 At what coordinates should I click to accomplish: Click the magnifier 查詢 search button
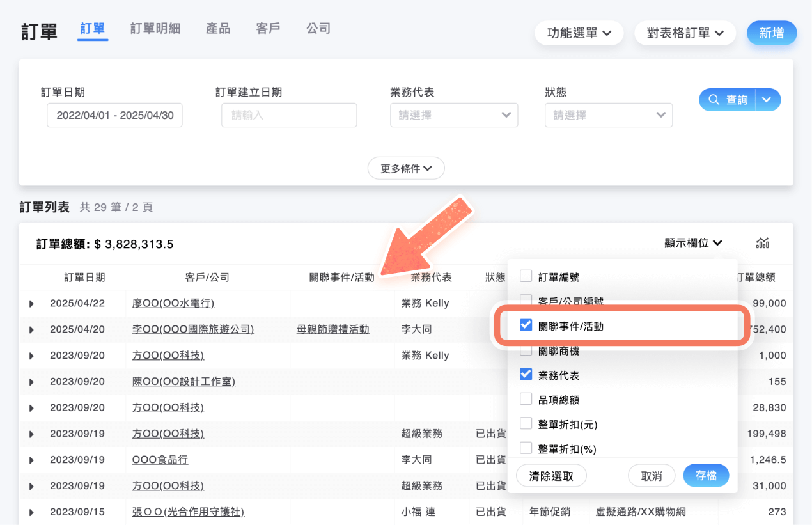(x=728, y=100)
